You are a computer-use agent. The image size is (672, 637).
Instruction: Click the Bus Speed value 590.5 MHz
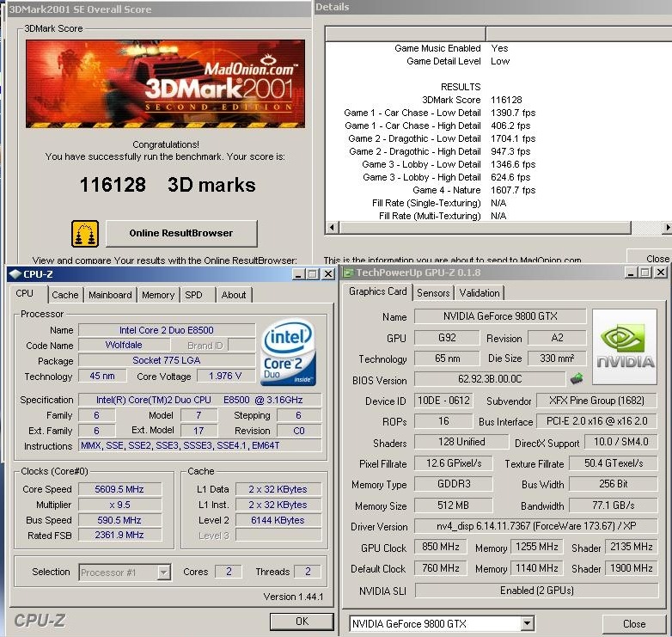(x=119, y=520)
